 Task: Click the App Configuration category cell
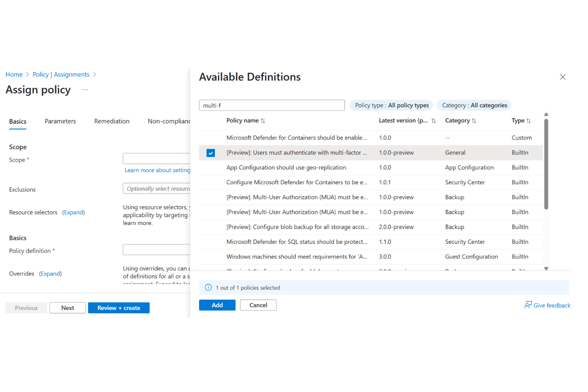click(469, 168)
